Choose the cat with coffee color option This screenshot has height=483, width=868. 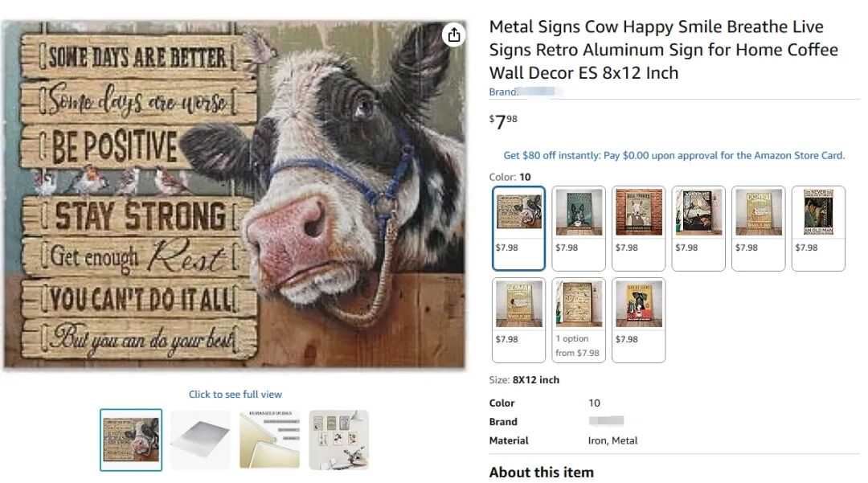(x=579, y=228)
